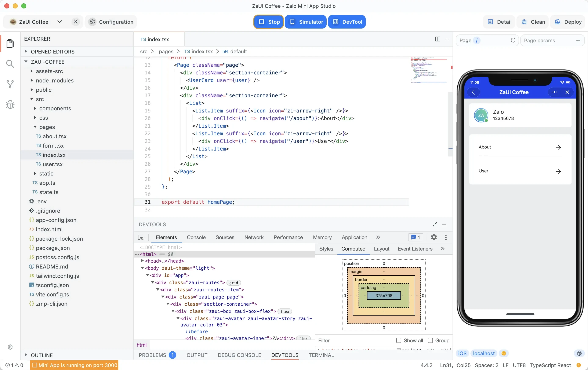Viewport: 588px width, 370px height.
Task: Click the editor minimap code preview
Action: point(429,70)
